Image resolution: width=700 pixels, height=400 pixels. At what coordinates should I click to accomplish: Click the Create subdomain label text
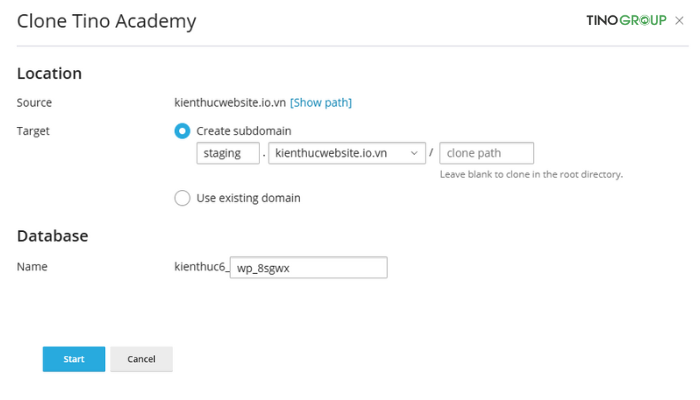click(244, 131)
